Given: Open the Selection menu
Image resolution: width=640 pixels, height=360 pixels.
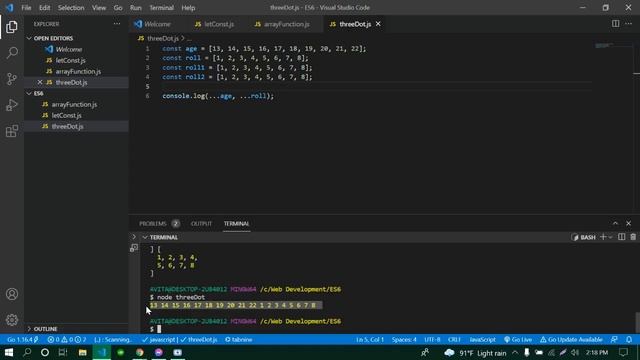Looking at the screenshot, I should click(71, 8).
